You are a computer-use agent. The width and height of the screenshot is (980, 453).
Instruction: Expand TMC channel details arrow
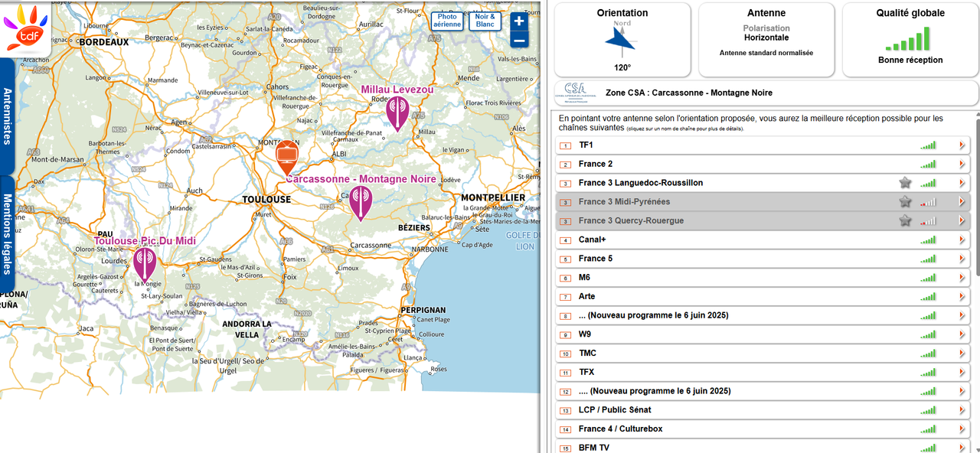tap(962, 354)
